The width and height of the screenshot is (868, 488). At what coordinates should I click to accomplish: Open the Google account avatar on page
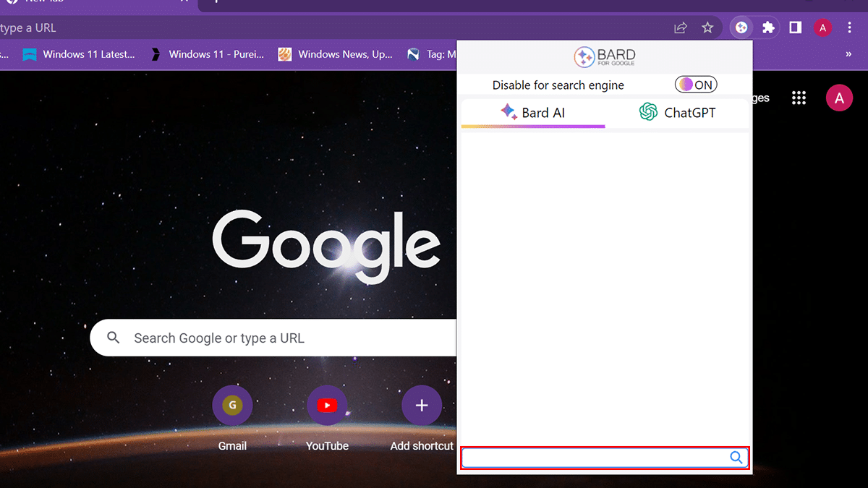pos(839,98)
